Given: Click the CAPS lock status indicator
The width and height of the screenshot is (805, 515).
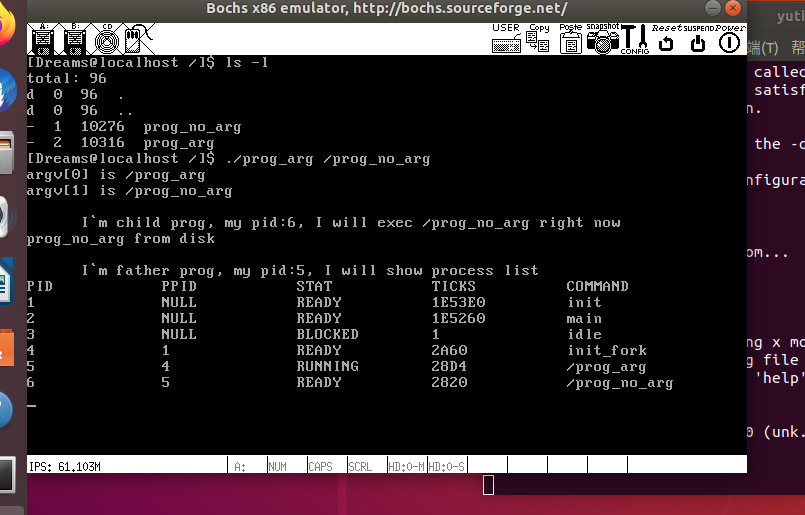Looking at the screenshot, I should pyautogui.click(x=321, y=466).
